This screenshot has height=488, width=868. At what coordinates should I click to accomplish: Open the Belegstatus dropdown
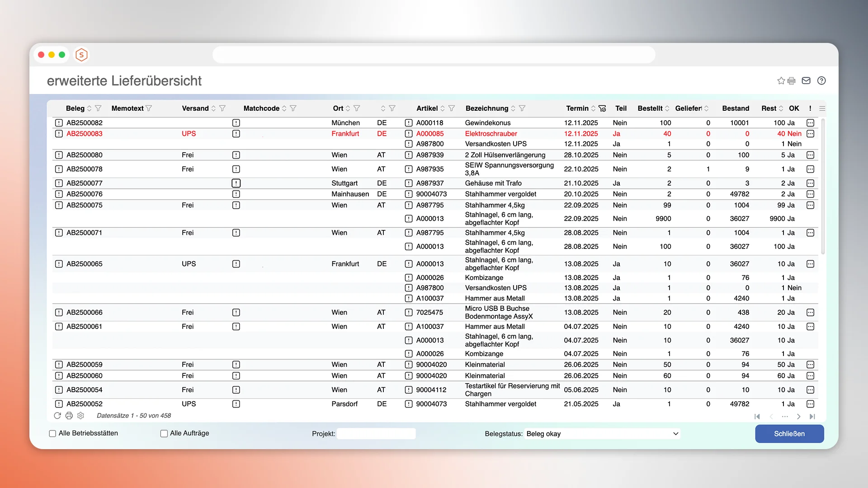(602, 434)
